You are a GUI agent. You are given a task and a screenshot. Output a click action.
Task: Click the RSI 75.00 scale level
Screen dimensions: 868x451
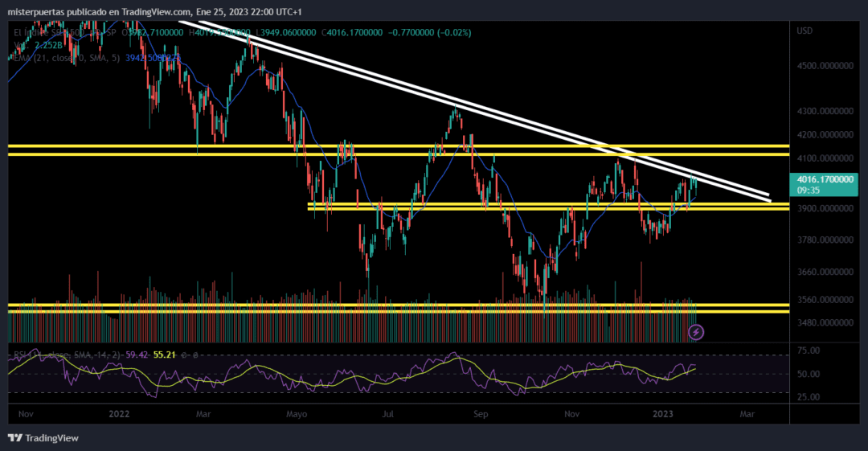click(x=808, y=351)
